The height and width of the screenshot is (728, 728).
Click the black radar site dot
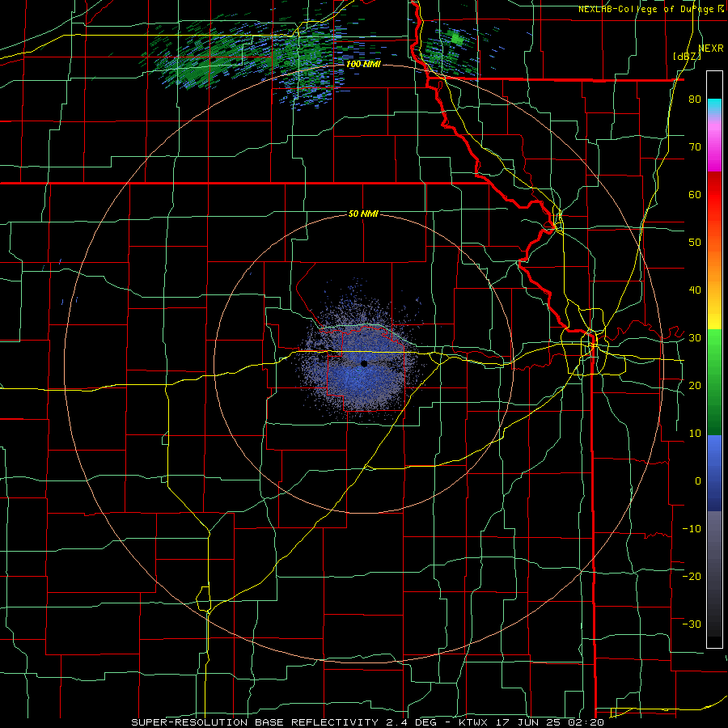(x=364, y=363)
